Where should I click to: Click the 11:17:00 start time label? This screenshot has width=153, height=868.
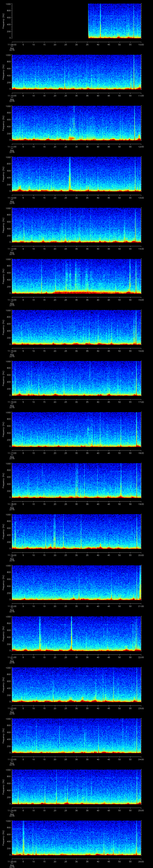click(x=12, y=453)
